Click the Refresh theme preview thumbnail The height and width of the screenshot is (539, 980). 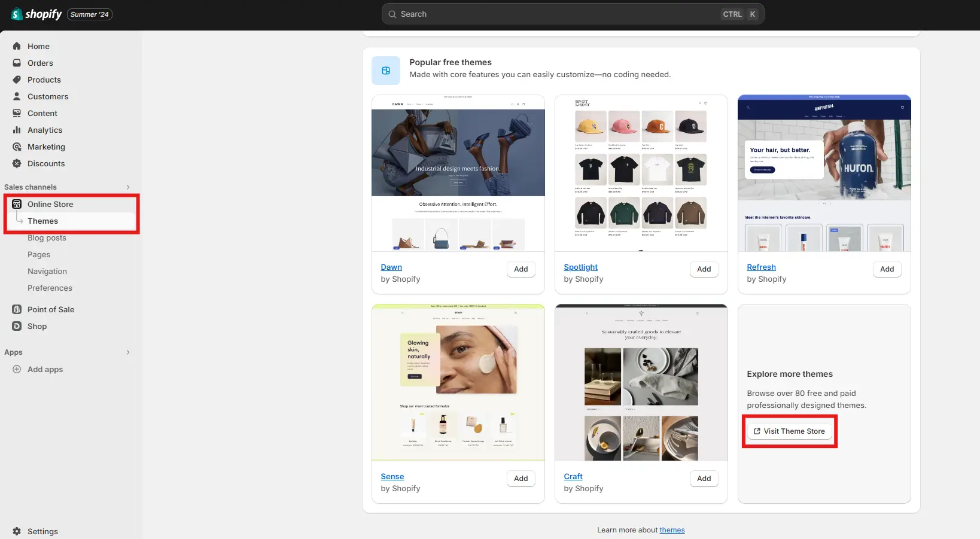(824, 173)
